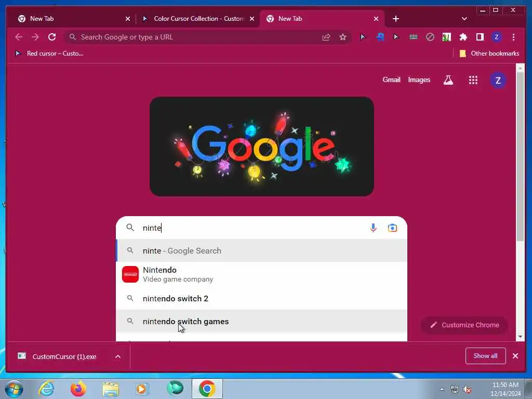Click the page scrollbar down arrow
532x399 pixels.
pos(520,337)
